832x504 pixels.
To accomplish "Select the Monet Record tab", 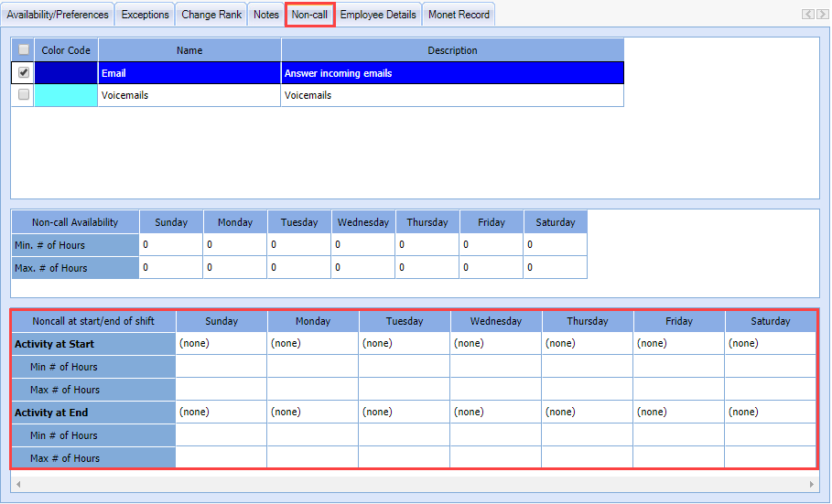I will point(459,15).
